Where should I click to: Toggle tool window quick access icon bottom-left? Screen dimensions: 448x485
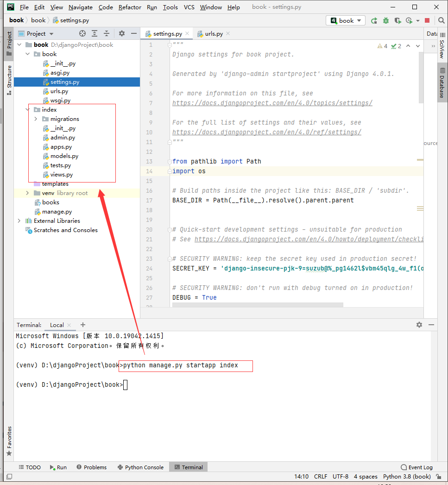[9, 477]
